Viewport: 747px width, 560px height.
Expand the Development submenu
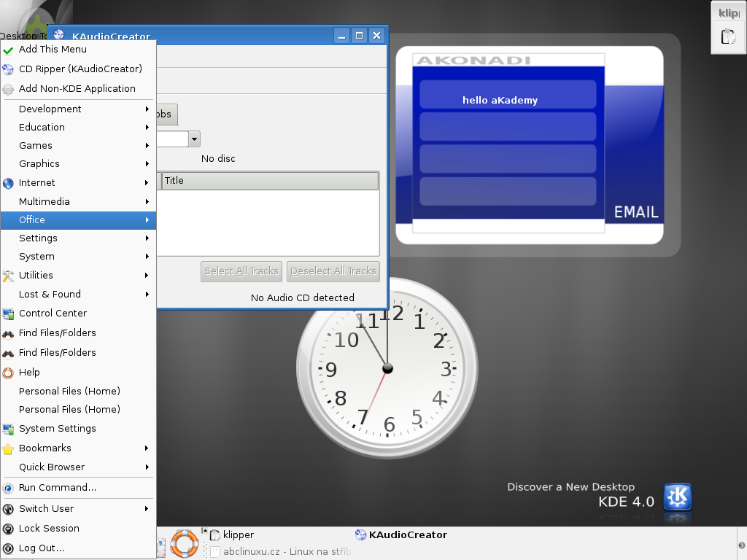coord(78,109)
